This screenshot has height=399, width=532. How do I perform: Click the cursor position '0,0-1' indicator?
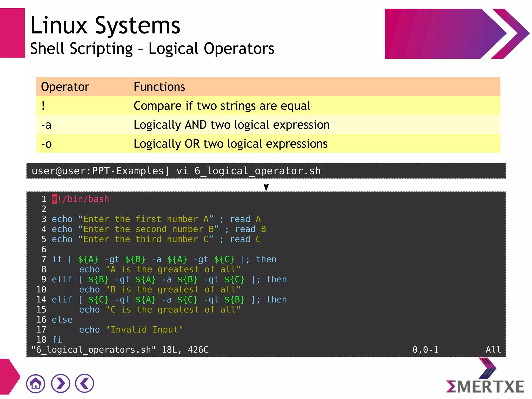pyautogui.click(x=425, y=350)
